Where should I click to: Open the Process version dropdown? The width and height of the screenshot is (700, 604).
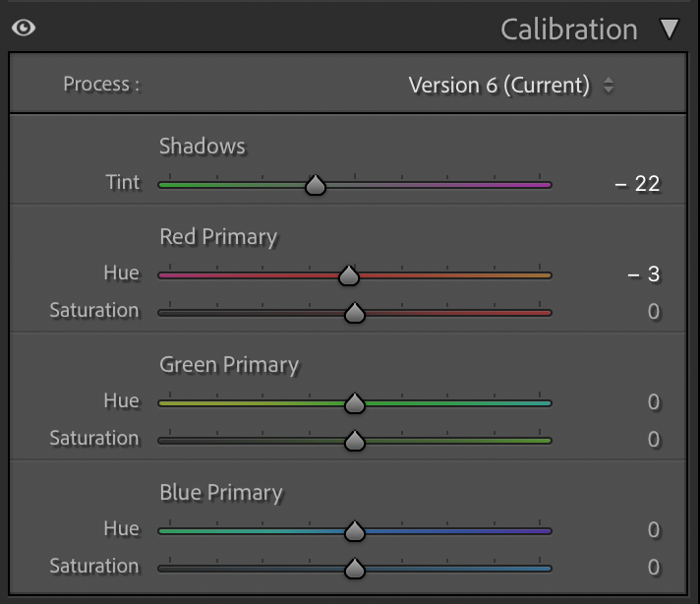pyautogui.click(x=511, y=85)
